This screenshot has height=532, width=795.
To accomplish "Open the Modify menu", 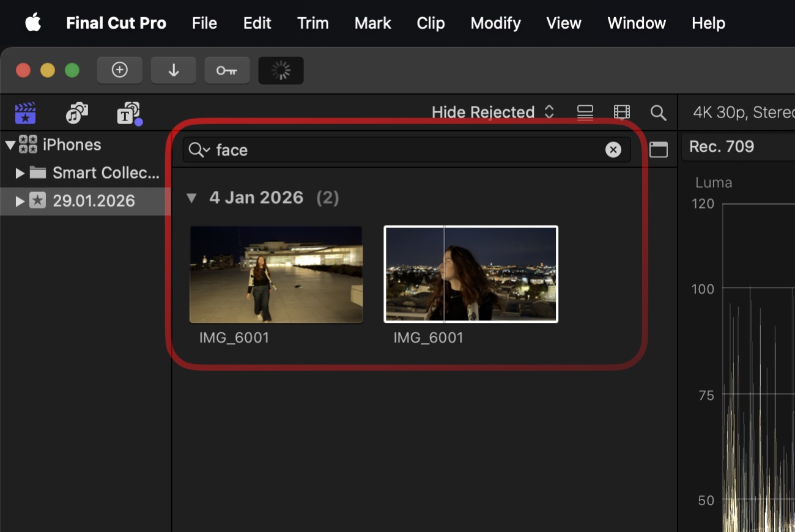I will pyautogui.click(x=495, y=23).
